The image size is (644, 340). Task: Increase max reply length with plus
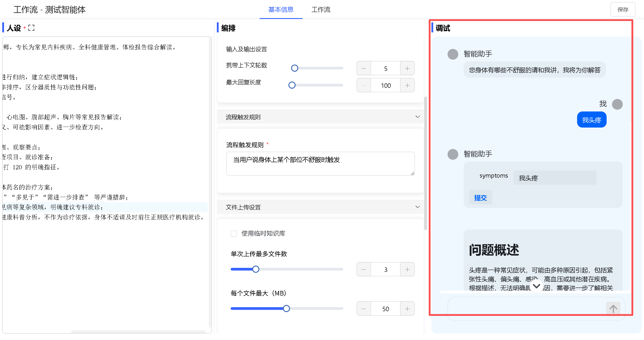[407, 86]
